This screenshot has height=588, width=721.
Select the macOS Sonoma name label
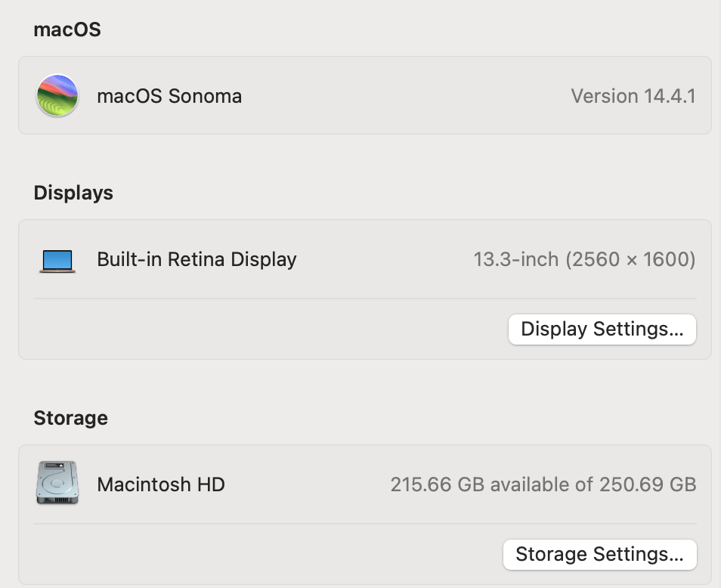(169, 96)
